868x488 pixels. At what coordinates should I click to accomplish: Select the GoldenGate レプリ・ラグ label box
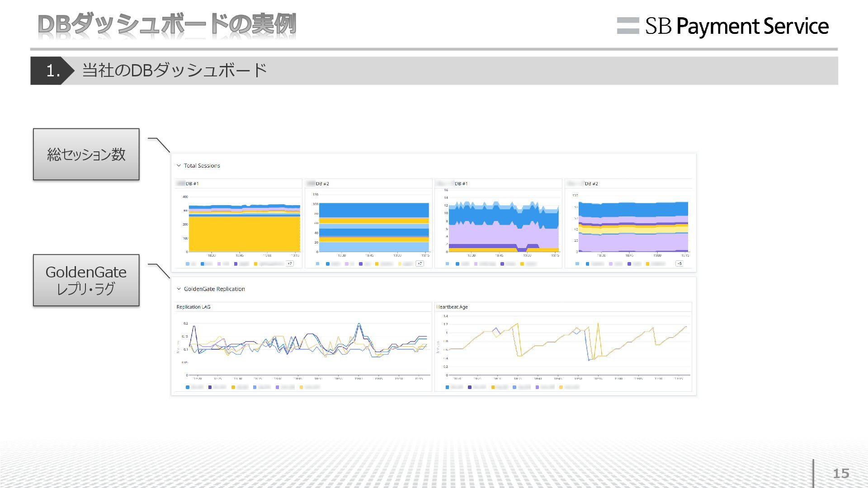[x=86, y=280]
